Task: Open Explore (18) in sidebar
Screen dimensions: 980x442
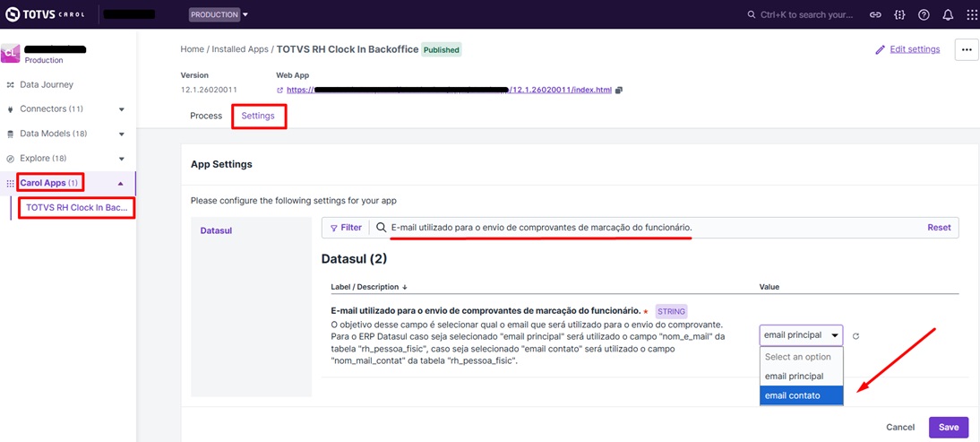Action: pos(43,158)
